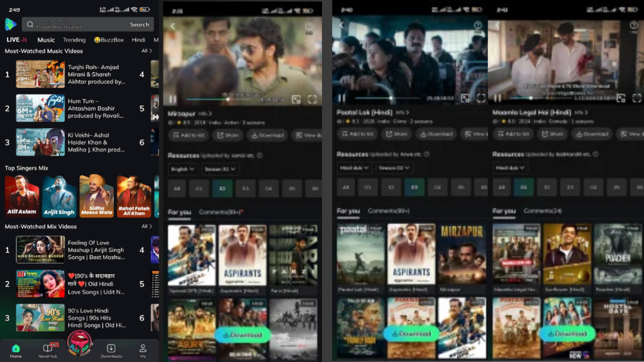Open the Hindi dub dropdown for Paatal Lok
The height and width of the screenshot is (362, 644).
point(353,168)
